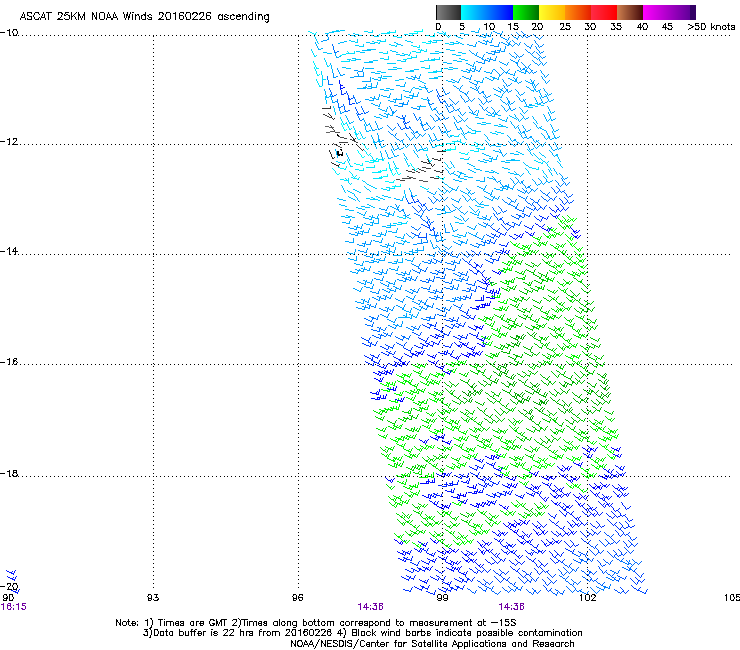740x650 pixels.
Task: Click the '-10' latitude axis label
Action: pos(9,32)
